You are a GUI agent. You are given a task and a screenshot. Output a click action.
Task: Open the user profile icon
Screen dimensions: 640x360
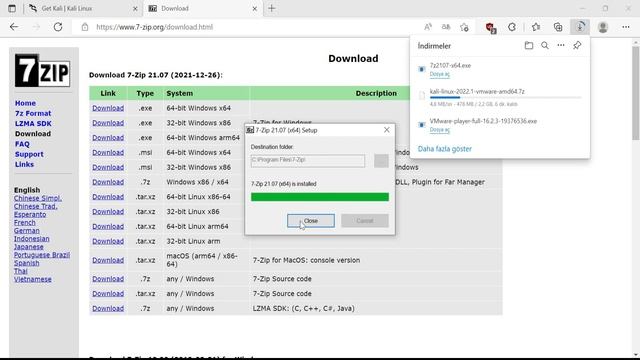(603, 27)
